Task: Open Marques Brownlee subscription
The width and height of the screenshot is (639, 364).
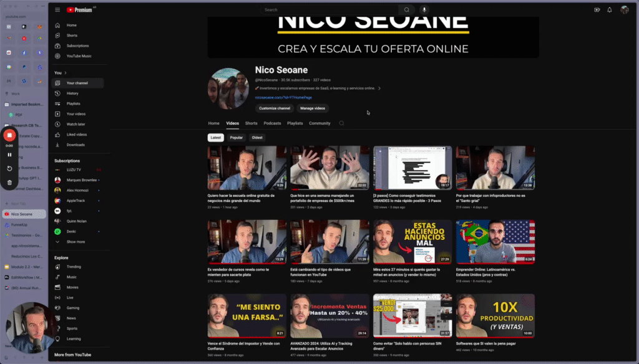Action: pos(78,180)
